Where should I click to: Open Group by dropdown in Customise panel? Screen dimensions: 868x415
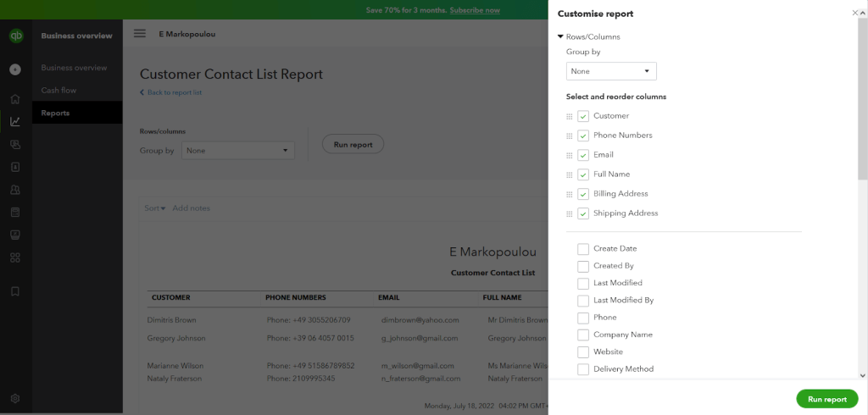pos(611,71)
